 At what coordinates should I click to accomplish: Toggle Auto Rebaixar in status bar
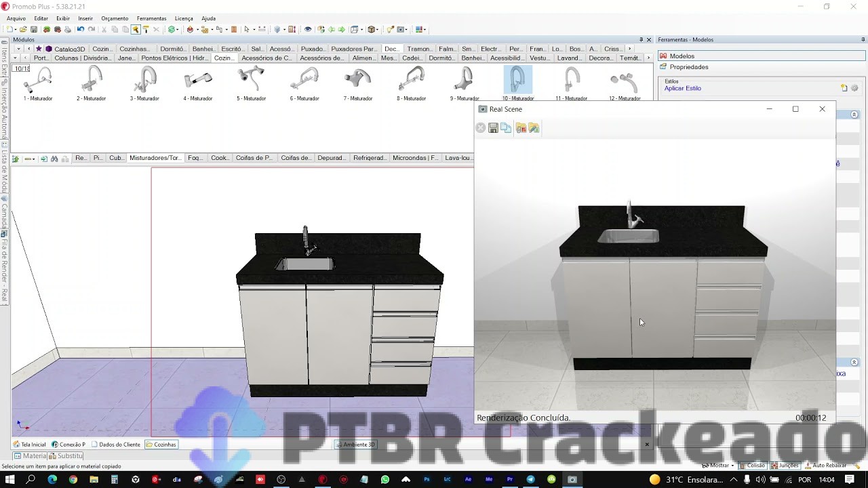825,466
